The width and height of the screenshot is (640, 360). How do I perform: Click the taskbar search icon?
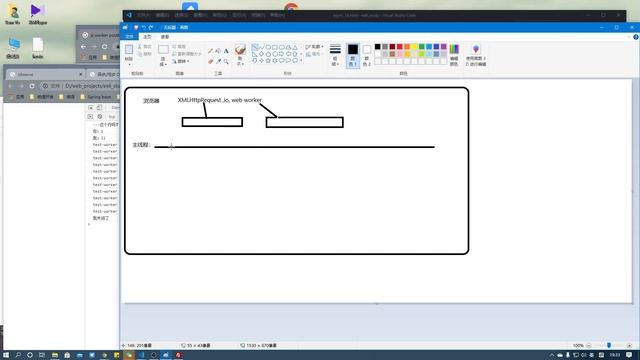coord(18,355)
